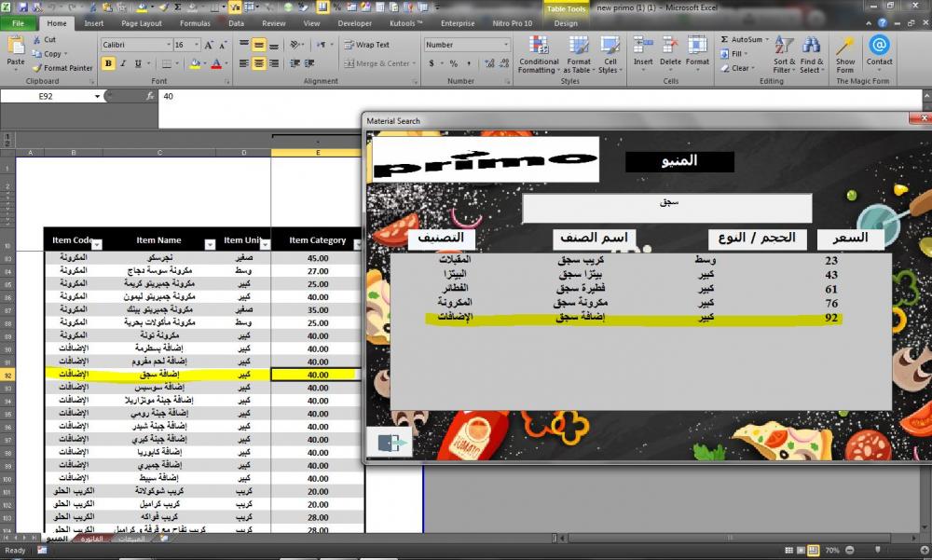
Task: Click the yellow fill color swatch button
Action: pyautogui.click(x=195, y=63)
